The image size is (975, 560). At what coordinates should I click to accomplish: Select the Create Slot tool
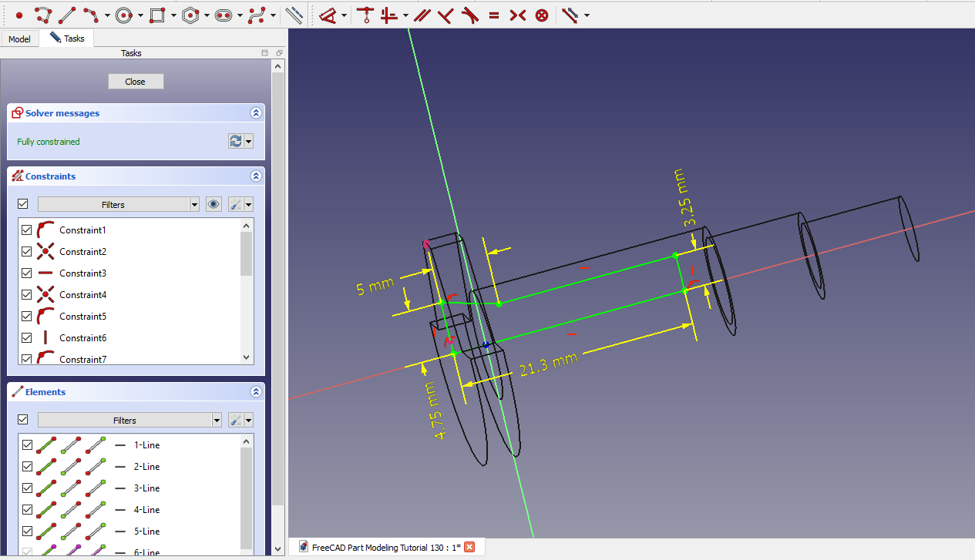coord(224,15)
